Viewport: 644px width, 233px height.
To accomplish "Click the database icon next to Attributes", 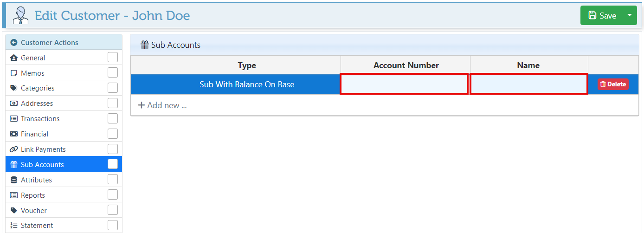I will pos(14,180).
